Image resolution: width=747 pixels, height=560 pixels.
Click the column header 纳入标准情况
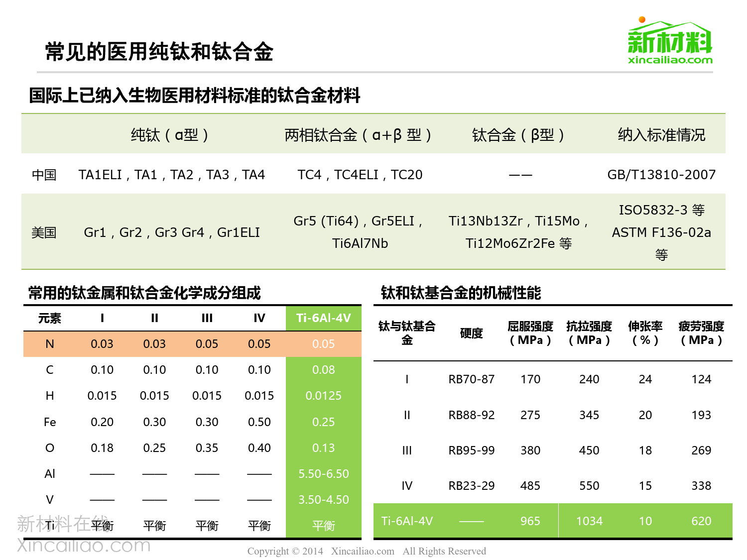661,135
